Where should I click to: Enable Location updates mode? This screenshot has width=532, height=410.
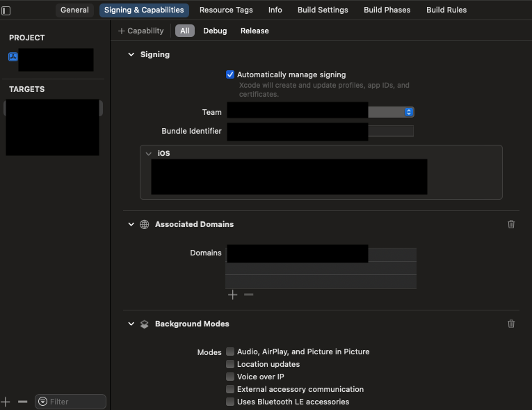(x=230, y=364)
